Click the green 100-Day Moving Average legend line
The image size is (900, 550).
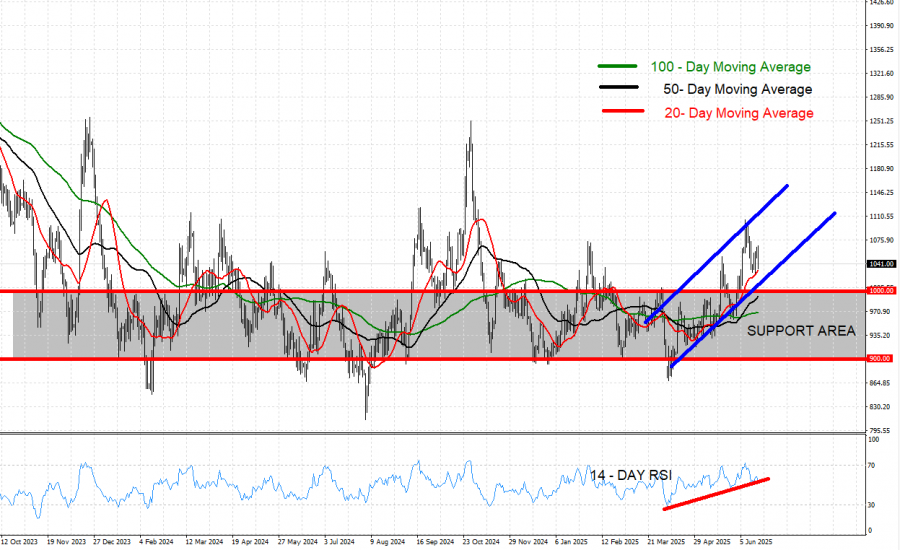[618, 67]
